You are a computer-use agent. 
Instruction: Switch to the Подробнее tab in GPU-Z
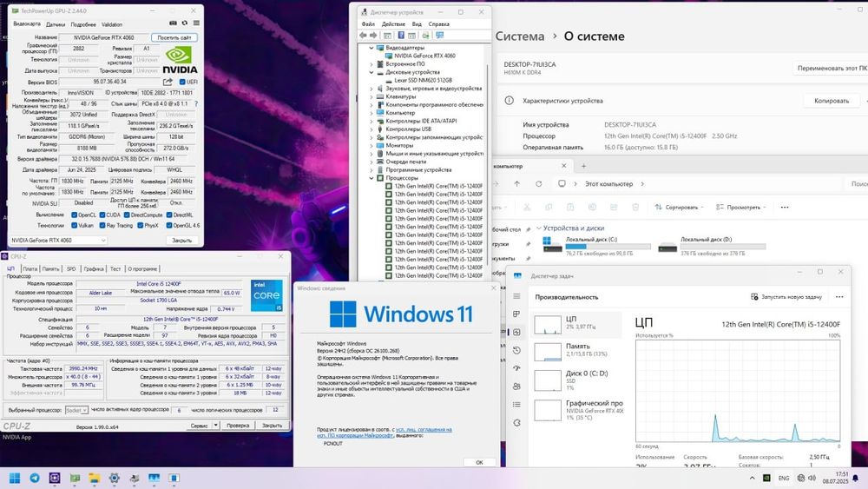tap(83, 24)
